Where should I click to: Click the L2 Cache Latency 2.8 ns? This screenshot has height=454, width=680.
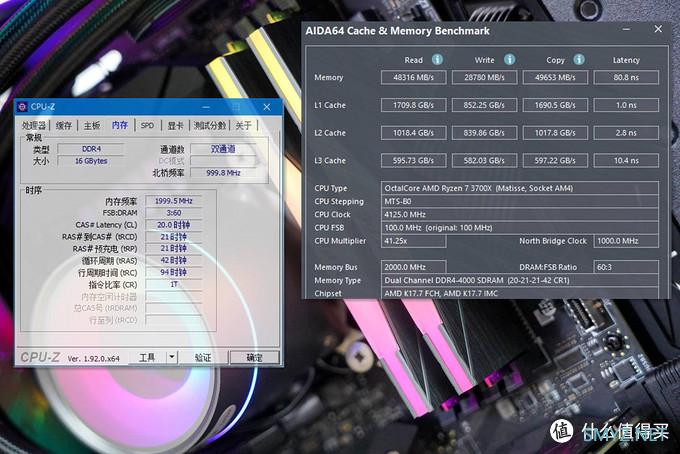pyautogui.click(x=626, y=133)
